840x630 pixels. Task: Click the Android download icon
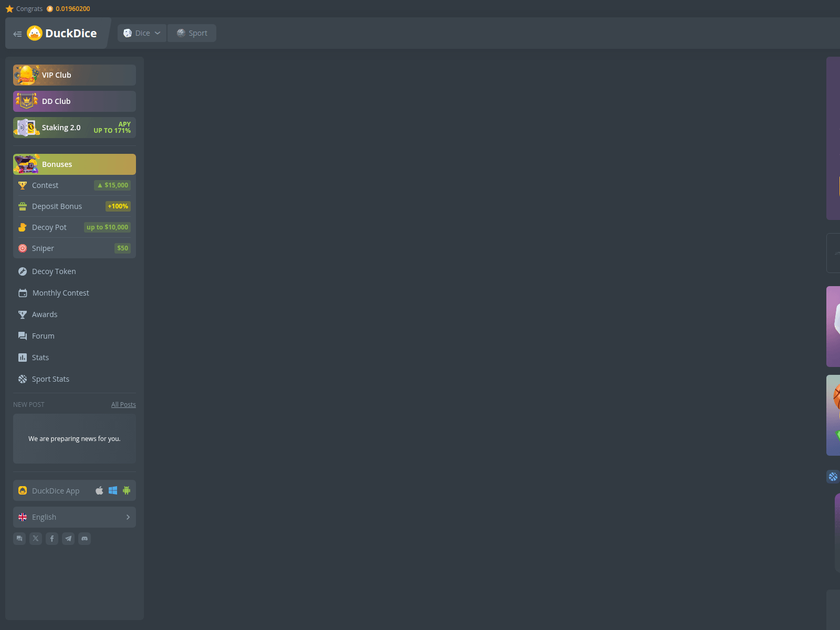[x=127, y=490]
